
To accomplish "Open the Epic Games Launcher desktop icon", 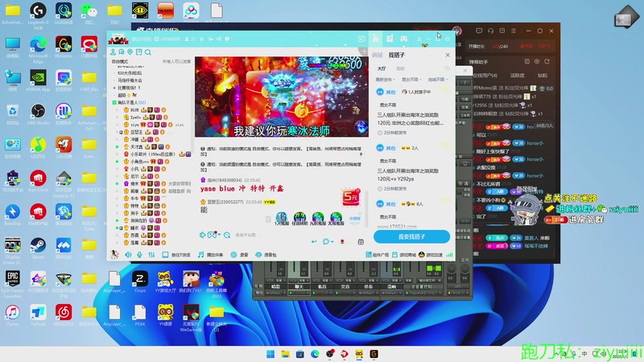I will pyautogui.click(x=12, y=283).
